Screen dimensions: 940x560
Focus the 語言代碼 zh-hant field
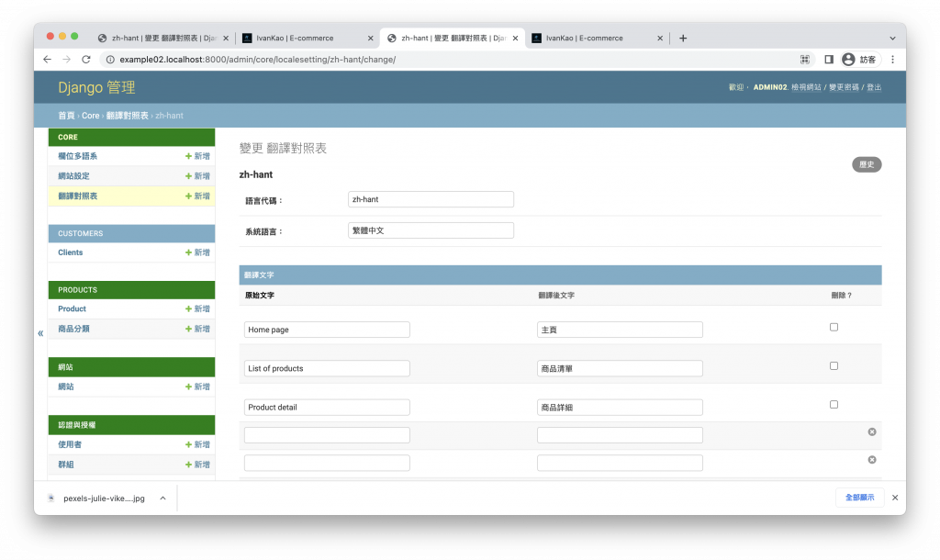[431, 199]
